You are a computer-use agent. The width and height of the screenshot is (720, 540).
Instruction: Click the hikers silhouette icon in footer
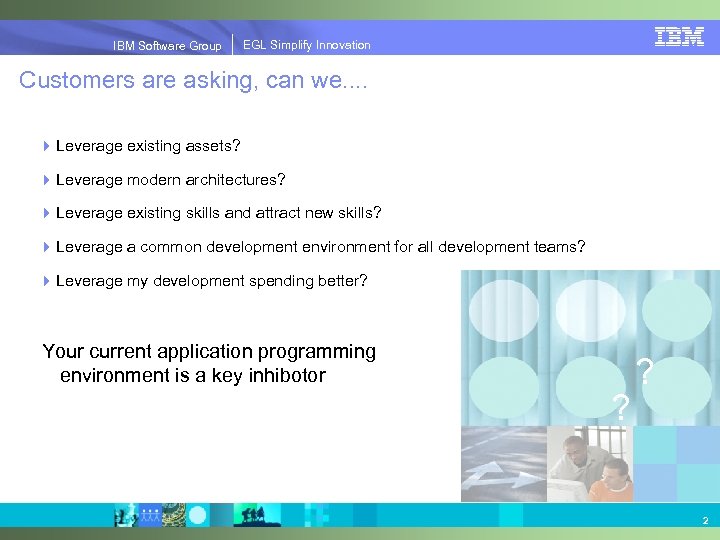[257, 515]
